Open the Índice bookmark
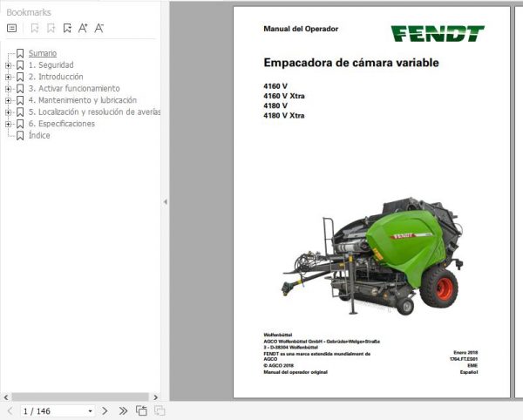 pos(39,135)
